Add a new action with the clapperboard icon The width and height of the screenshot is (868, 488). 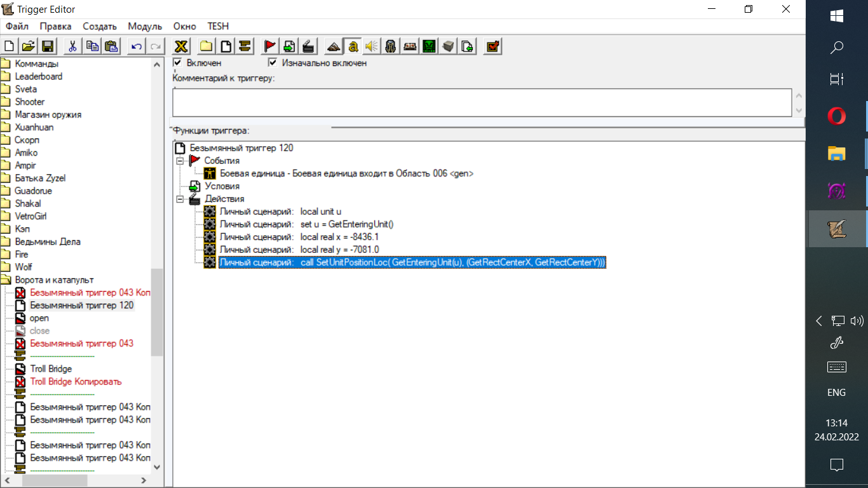(x=308, y=46)
